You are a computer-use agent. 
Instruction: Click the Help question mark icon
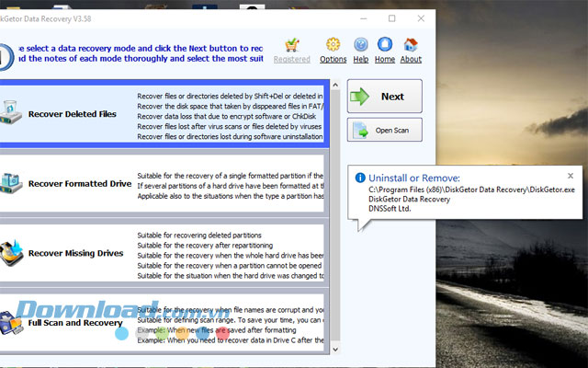(361, 44)
